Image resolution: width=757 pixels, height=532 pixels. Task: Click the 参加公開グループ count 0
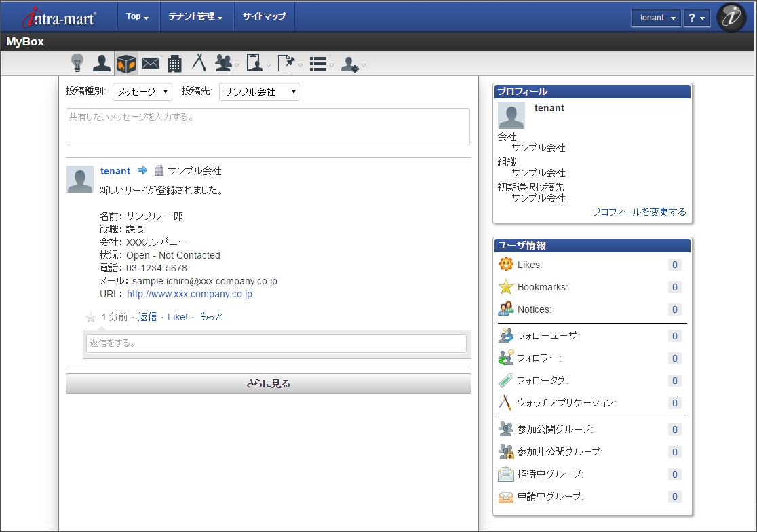point(675,430)
